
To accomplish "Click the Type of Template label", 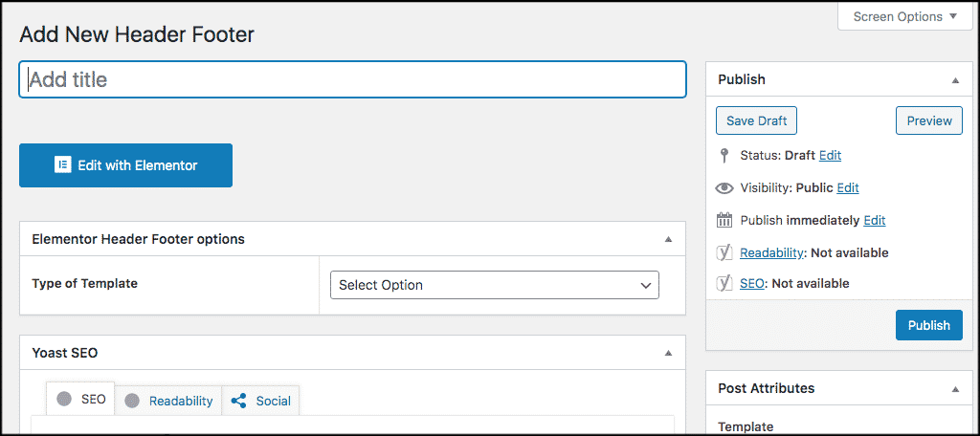I will 84,283.
